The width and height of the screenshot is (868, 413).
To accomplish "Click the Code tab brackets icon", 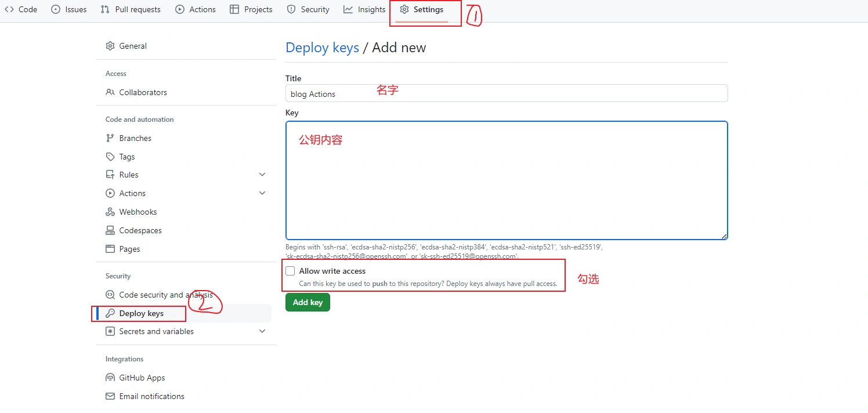I will 9,9.
